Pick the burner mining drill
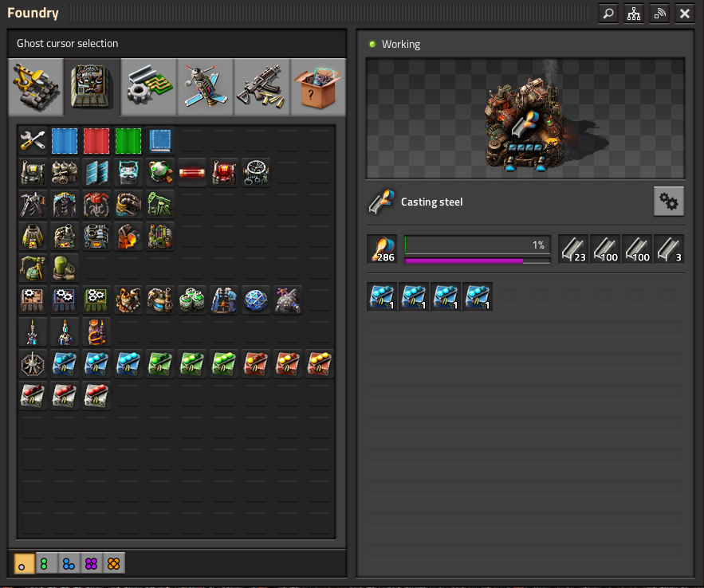The width and height of the screenshot is (704, 588). 33,205
